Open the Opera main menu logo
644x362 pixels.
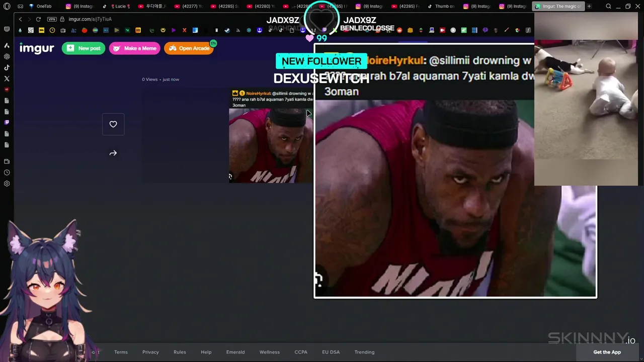tap(7, 6)
